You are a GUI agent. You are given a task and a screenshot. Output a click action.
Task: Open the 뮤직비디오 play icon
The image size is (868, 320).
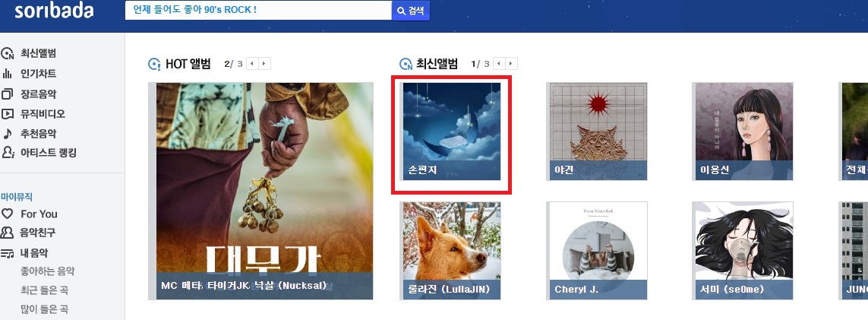7,114
